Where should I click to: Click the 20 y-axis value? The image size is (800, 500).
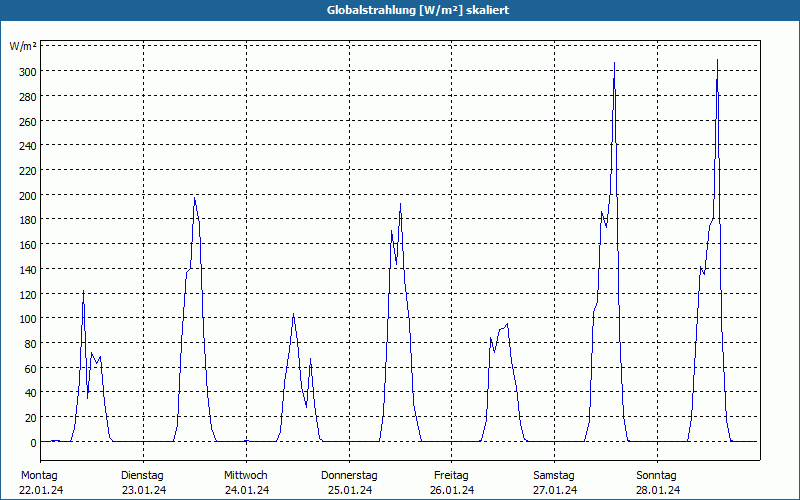click(x=30, y=418)
